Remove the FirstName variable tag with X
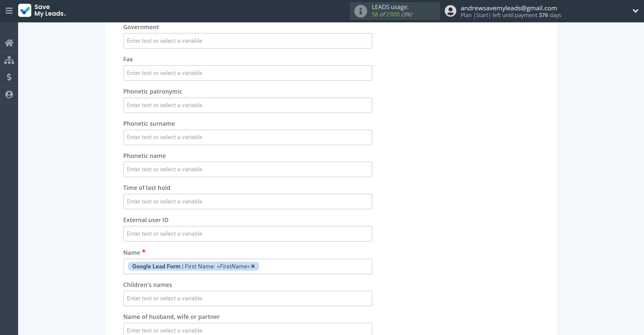The width and height of the screenshot is (644, 335). click(x=253, y=266)
